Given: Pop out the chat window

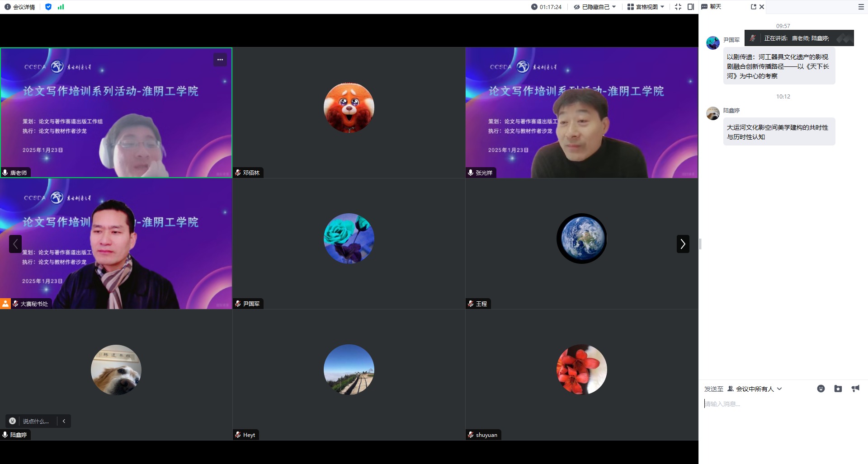Looking at the screenshot, I should point(753,7).
